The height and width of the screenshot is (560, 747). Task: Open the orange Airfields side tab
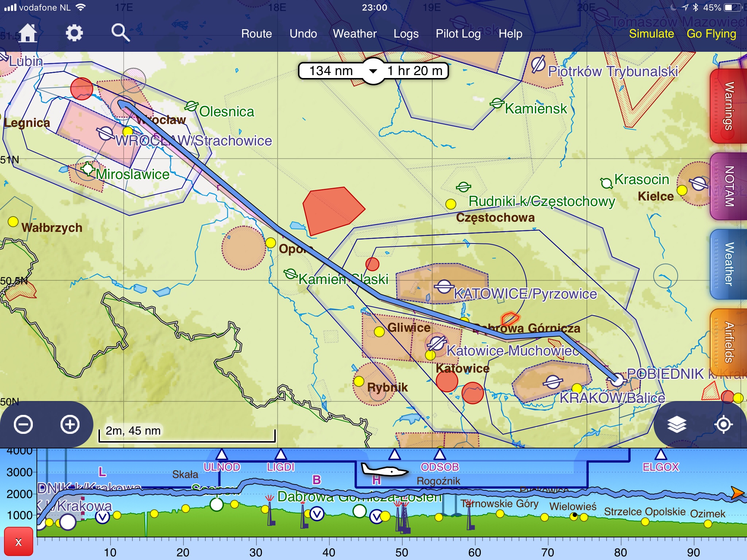pos(729,342)
